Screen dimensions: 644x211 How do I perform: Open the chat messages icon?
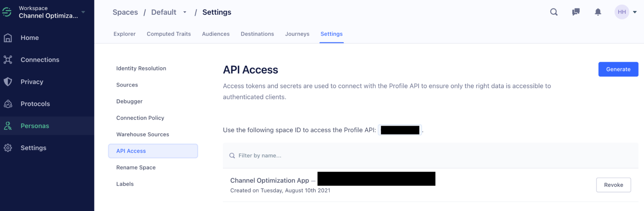576,12
